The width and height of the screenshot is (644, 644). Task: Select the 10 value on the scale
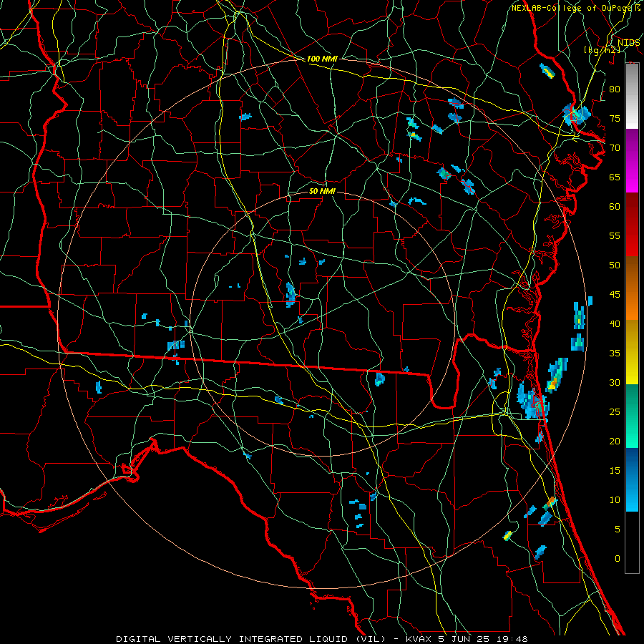click(615, 500)
